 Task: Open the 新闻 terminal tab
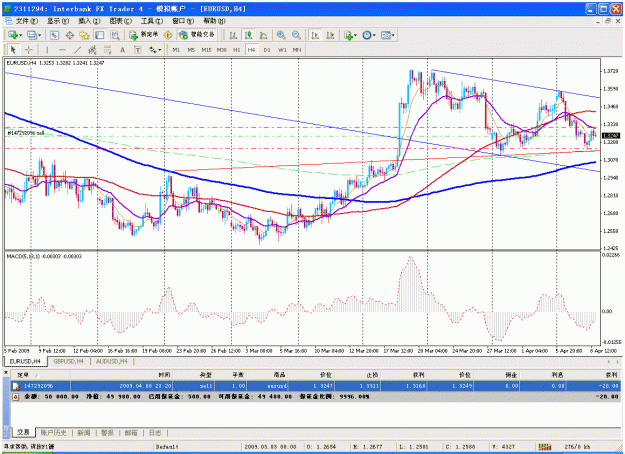tap(84, 432)
